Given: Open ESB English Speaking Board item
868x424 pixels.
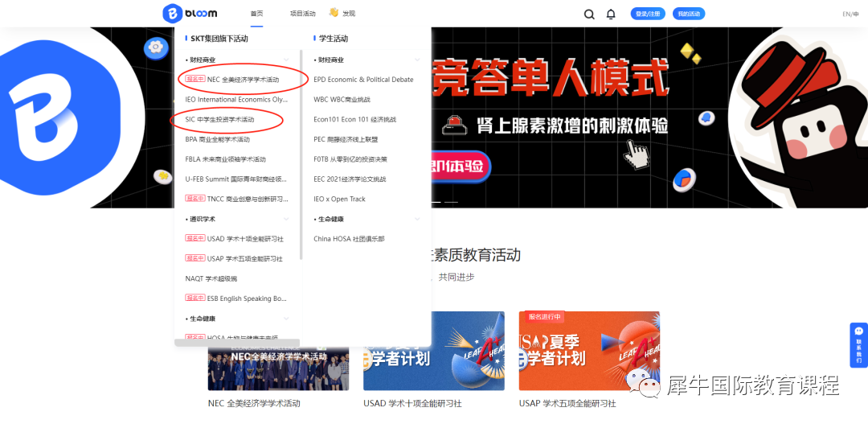Looking at the screenshot, I should pos(236,298).
